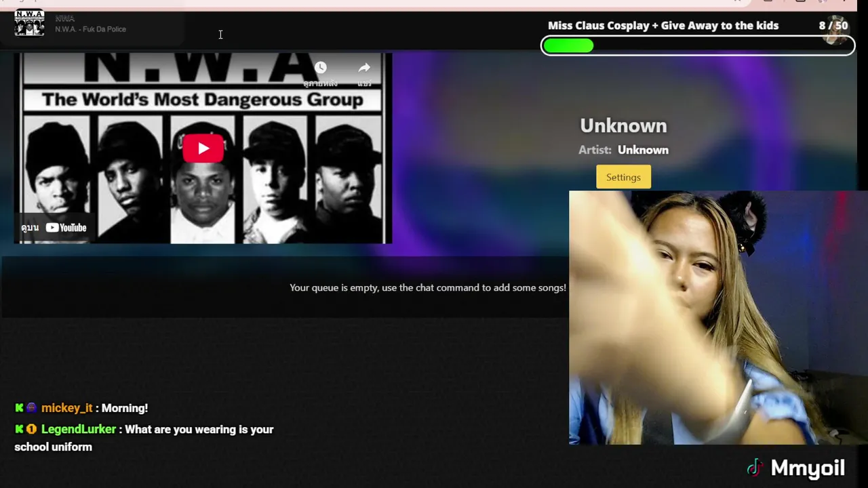Click the green Kick badge beside LegendLurker
Image resolution: width=868 pixels, height=488 pixels.
tap(19, 429)
